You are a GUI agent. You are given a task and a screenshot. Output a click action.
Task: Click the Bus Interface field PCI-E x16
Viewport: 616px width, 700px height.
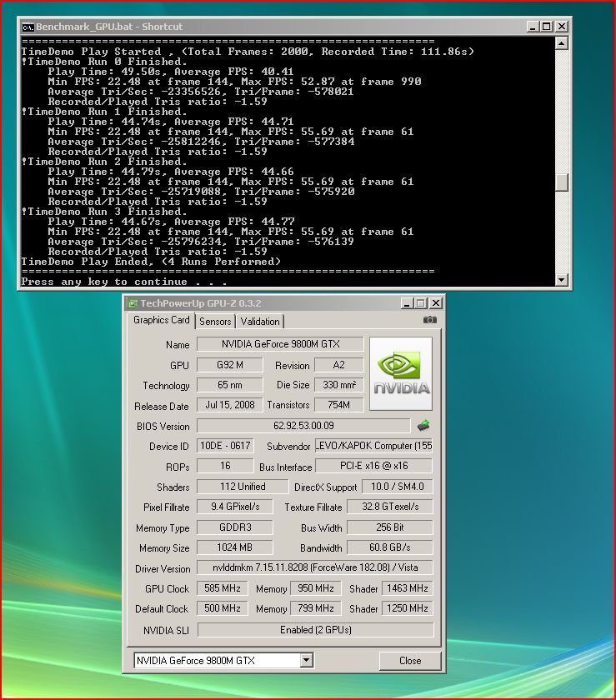(374, 466)
